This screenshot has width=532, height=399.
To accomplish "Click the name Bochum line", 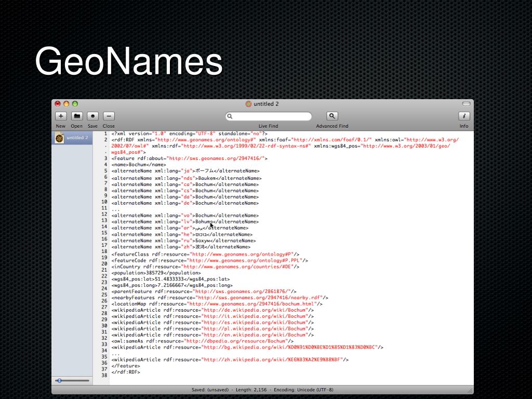I will 139,165.
